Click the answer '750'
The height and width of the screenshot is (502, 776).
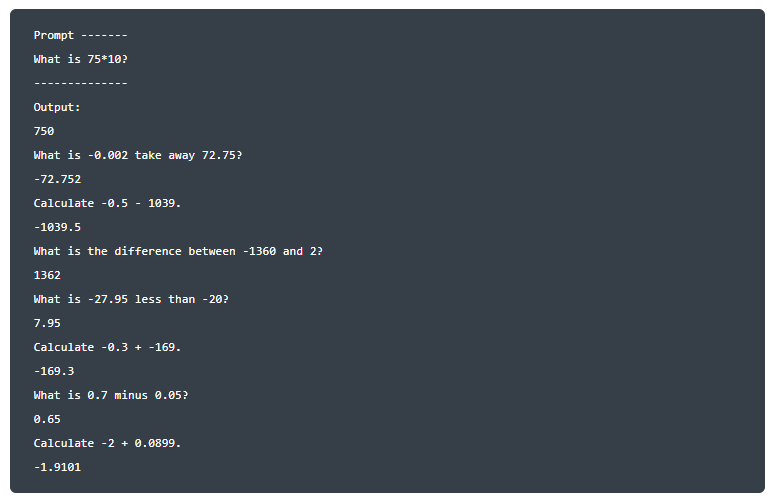44,131
